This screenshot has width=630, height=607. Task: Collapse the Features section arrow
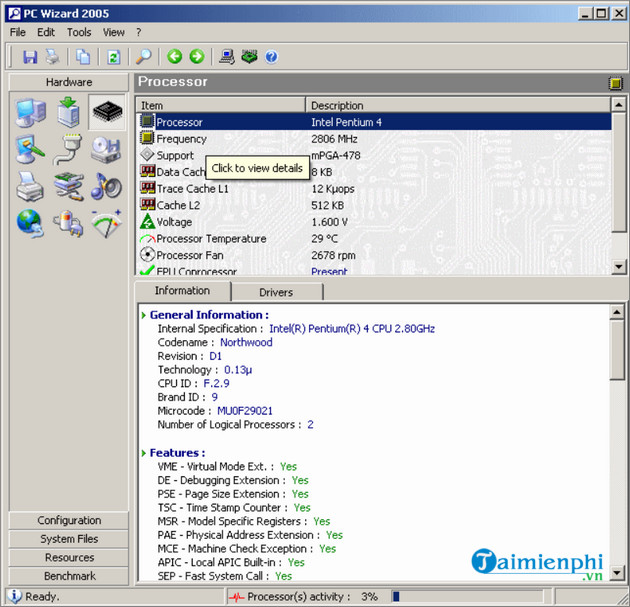144,453
